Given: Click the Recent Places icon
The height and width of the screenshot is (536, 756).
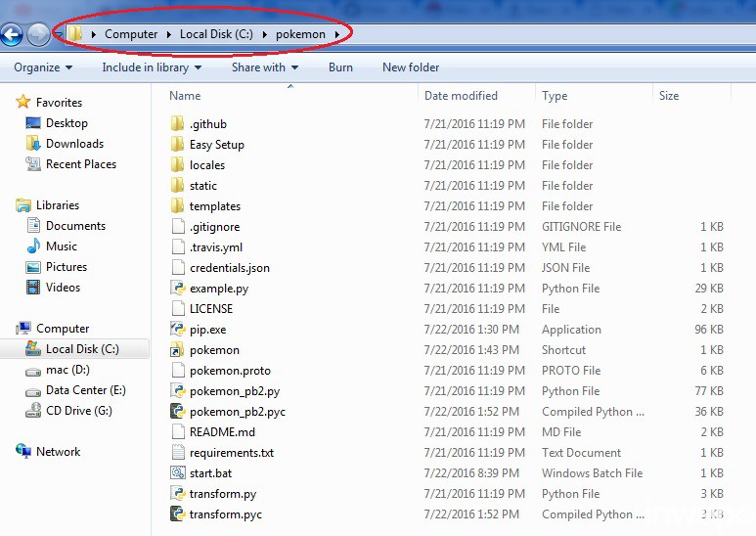Looking at the screenshot, I should point(33,164).
